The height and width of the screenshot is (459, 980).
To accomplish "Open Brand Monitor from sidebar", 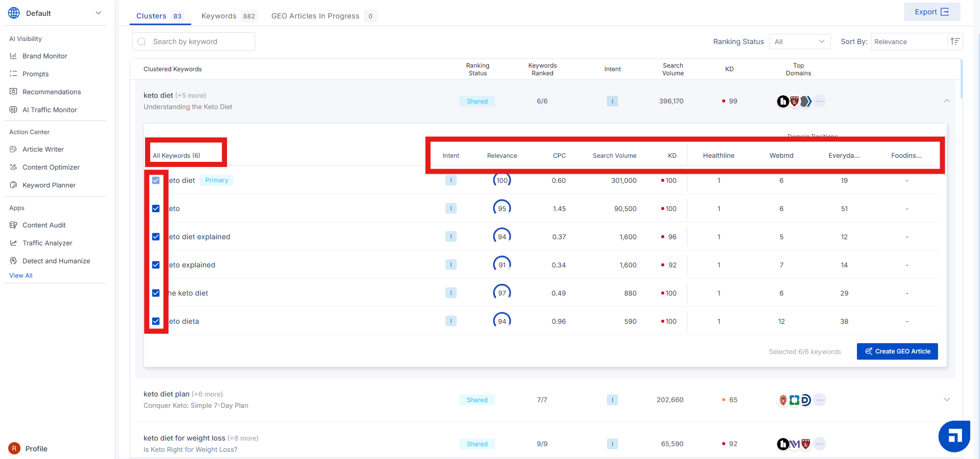I will (45, 56).
